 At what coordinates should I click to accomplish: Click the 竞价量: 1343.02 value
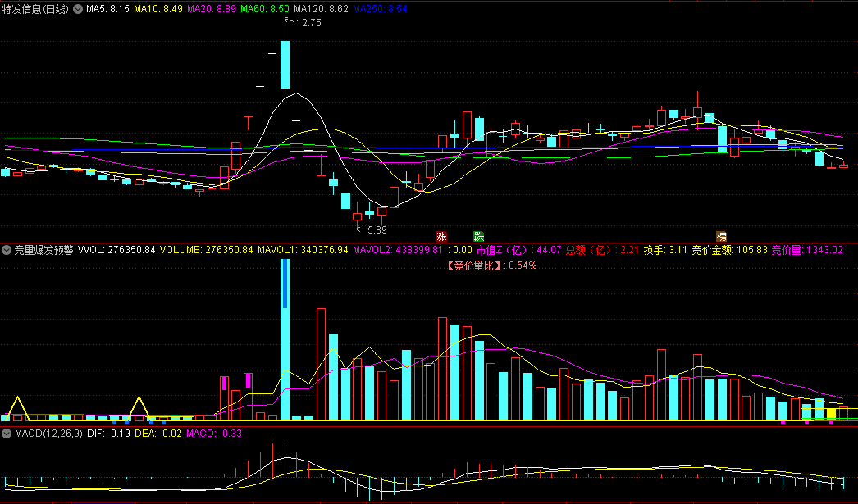pyautogui.click(x=807, y=250)
